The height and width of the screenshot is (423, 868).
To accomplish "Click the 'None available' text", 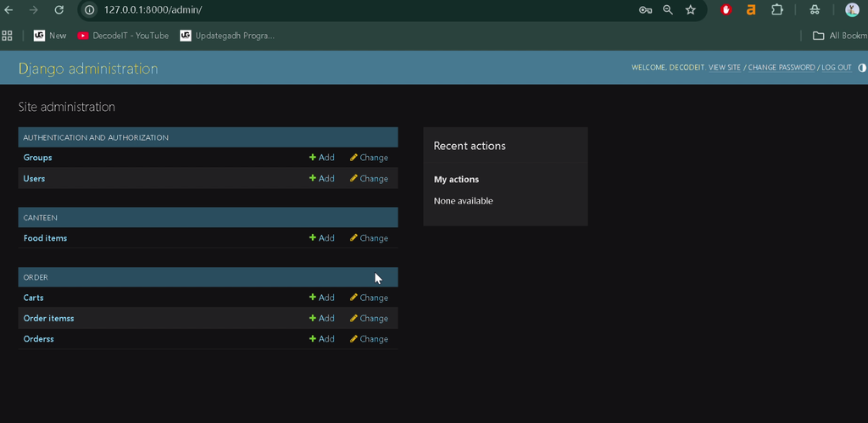I will pyautogui.click(x=464, y=200).
